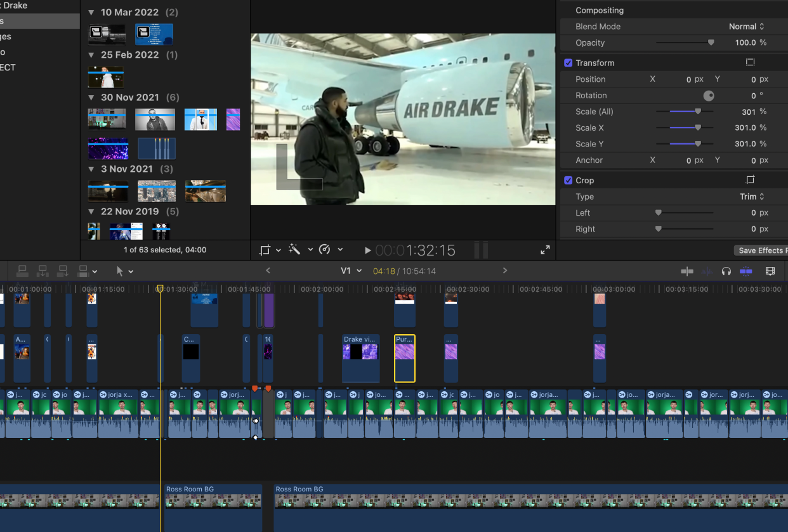
Task: Click the Anchor Y value field
Action: coord(752,160)
